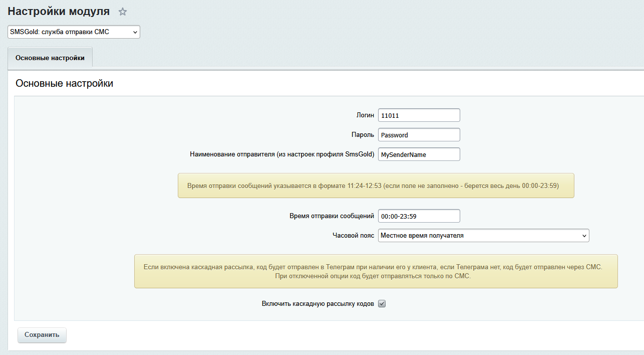Viewport: 644px width, 355px height.
Task: Focus the Пароль input field
Action: [419, 135]
